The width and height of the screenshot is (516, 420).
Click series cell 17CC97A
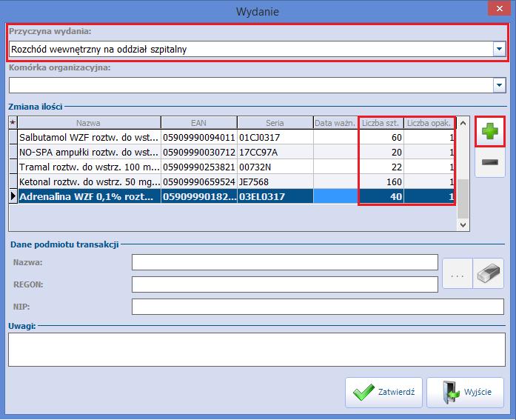pyautogui.click(x=275, y=152)
